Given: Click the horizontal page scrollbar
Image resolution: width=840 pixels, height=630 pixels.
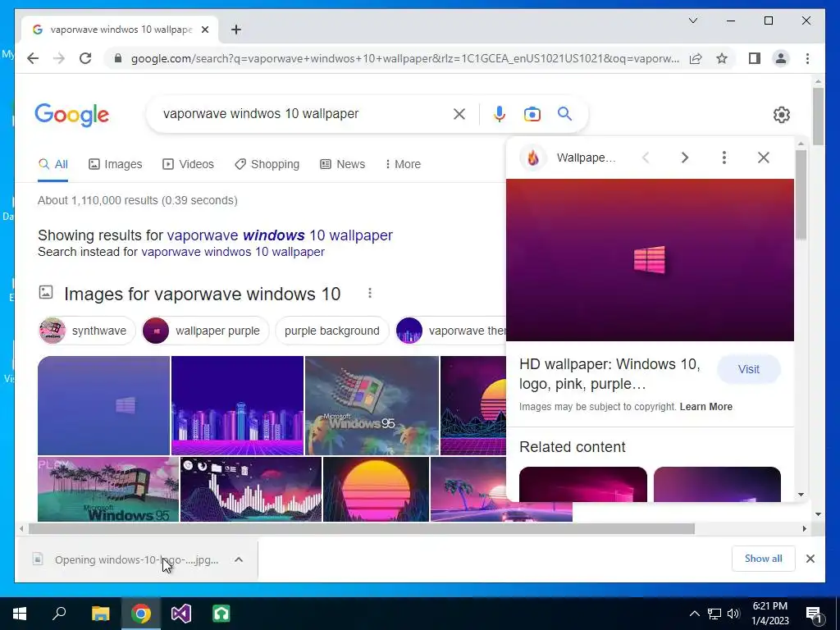Looking at the screenshot, I should pos(362,529).
